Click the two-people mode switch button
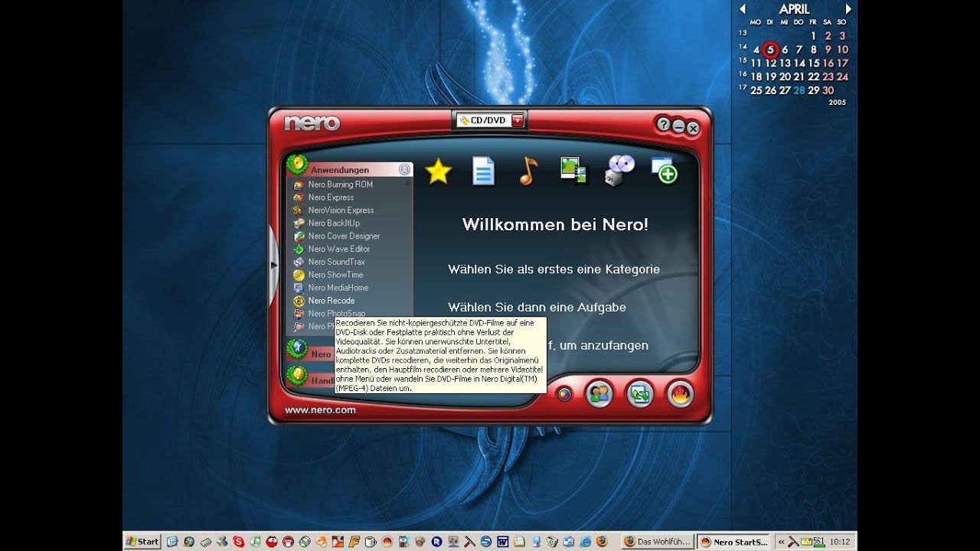This screenshot has height=551, width=980. 599,394
